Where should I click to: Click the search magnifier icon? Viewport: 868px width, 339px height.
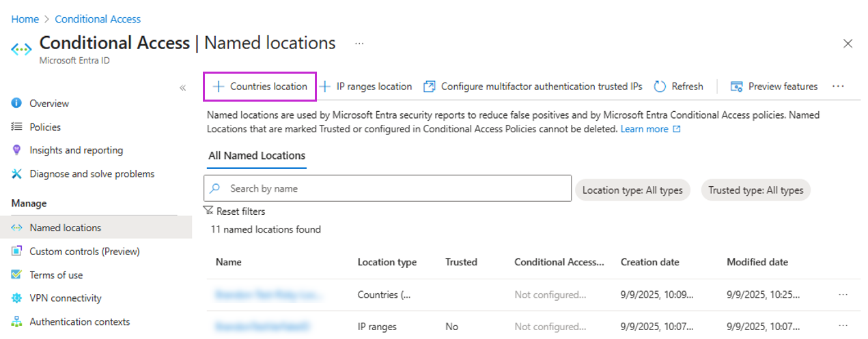tap(215, 188)
